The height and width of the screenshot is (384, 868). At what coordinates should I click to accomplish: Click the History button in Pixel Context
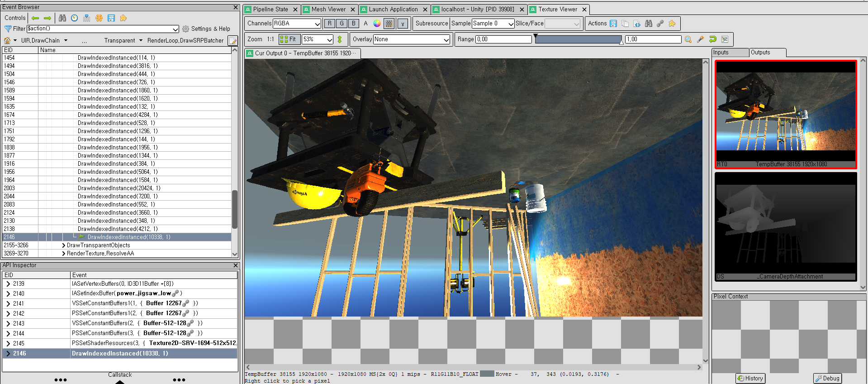pyautogui.click(x=750, y=378)
